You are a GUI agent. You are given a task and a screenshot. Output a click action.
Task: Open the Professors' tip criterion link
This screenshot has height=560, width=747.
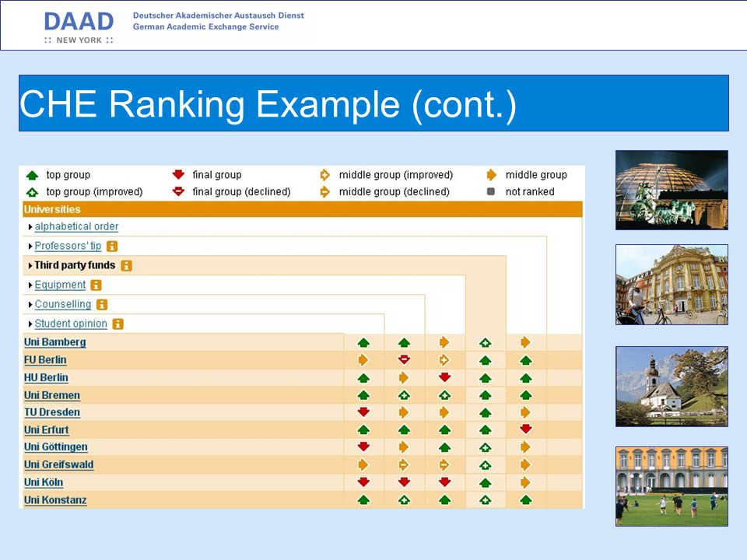68,247
